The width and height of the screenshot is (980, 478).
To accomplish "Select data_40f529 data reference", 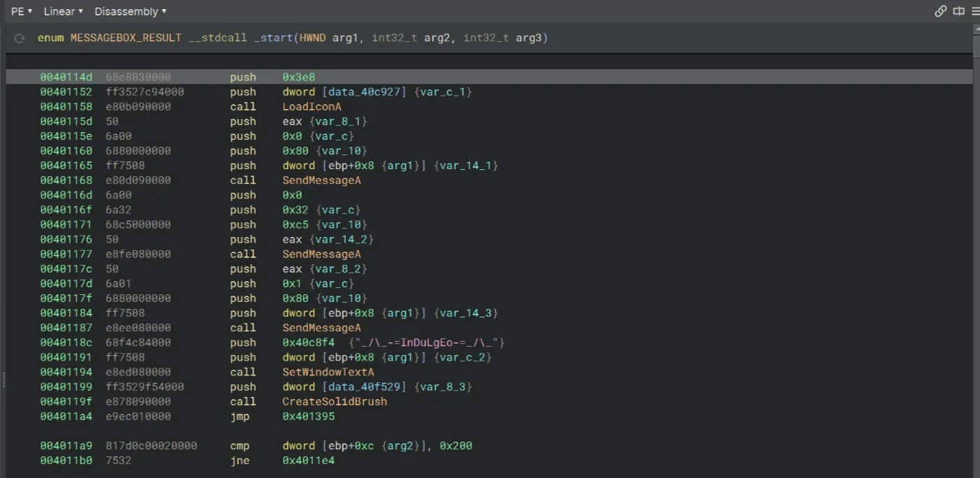I will pos(363,386).
